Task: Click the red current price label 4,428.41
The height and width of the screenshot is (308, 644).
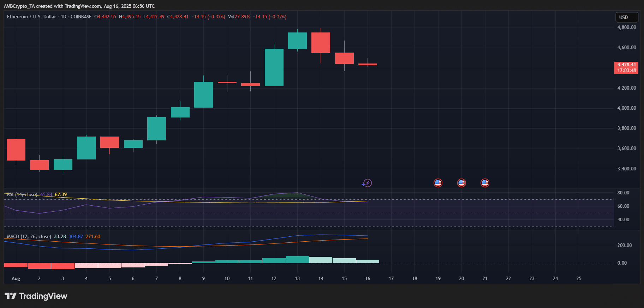Action: coord(626,67)
